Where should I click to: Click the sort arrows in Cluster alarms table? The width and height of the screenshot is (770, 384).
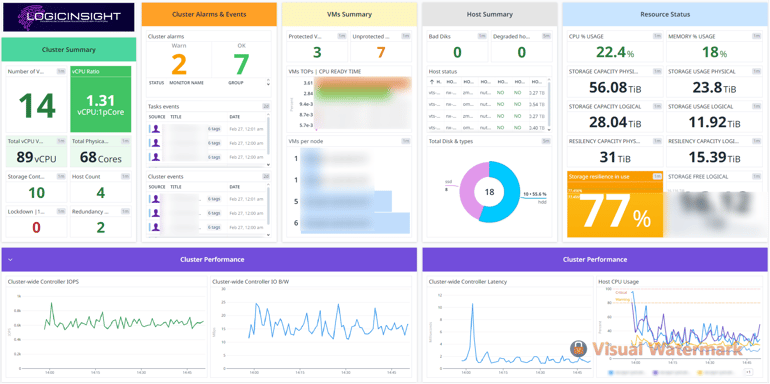click(x=268, y=83)
